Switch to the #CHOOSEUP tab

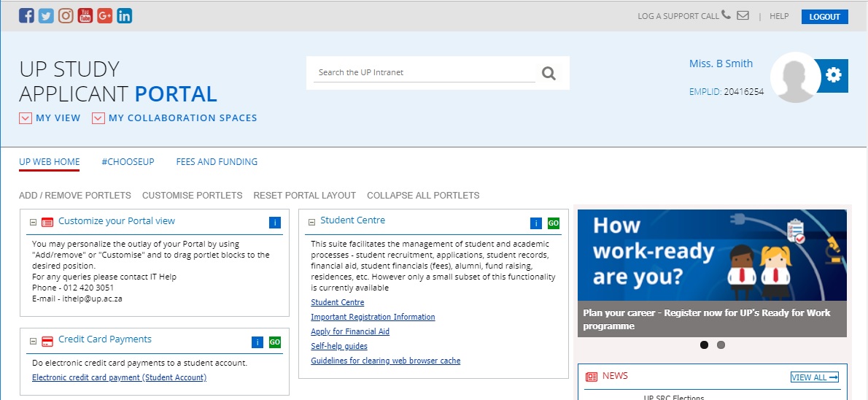[x=128, y=162]
